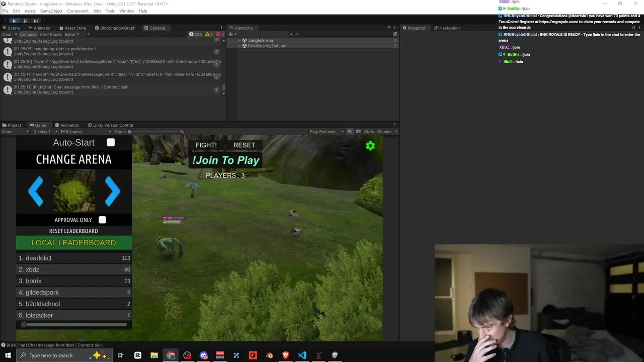Switch to the Scene tab
644x362 pixels.
click(11, 28)
